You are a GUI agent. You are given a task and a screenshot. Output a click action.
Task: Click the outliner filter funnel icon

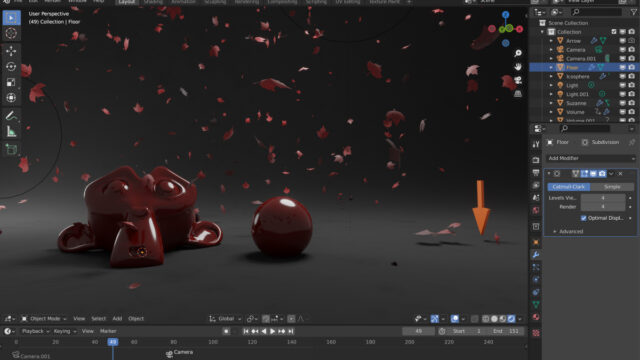634,13
